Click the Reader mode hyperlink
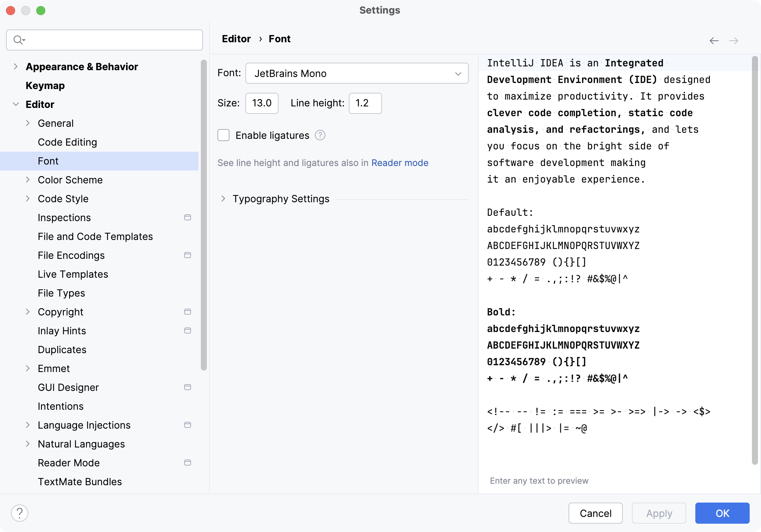 pos(400,163)
